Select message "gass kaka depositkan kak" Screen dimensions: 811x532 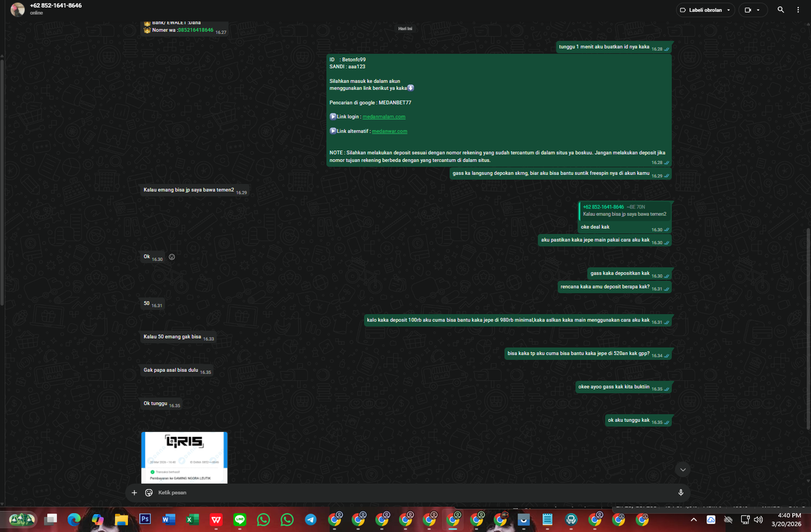pos(630,274)
